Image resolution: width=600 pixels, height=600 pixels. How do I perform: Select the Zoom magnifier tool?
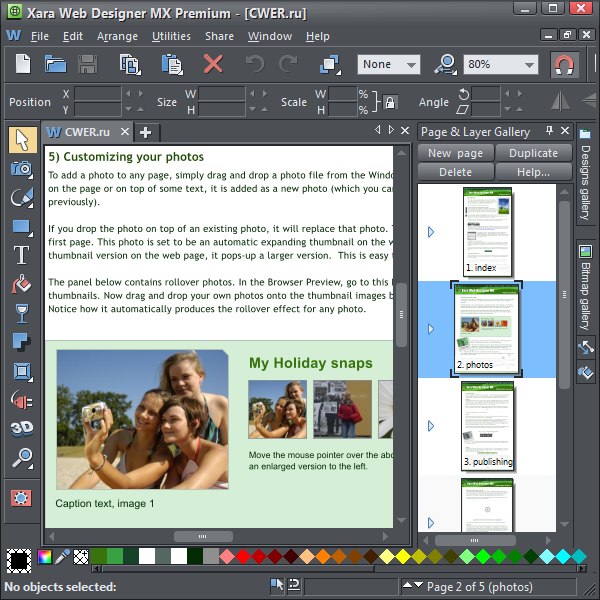(22, 458)
